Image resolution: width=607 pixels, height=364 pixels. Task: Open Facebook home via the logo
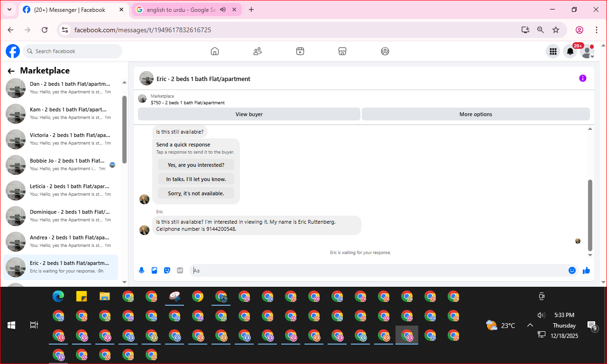13,51
